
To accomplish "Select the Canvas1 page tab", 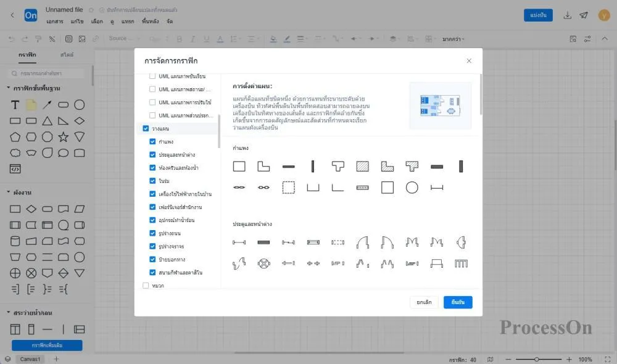I will pos(30,359).
